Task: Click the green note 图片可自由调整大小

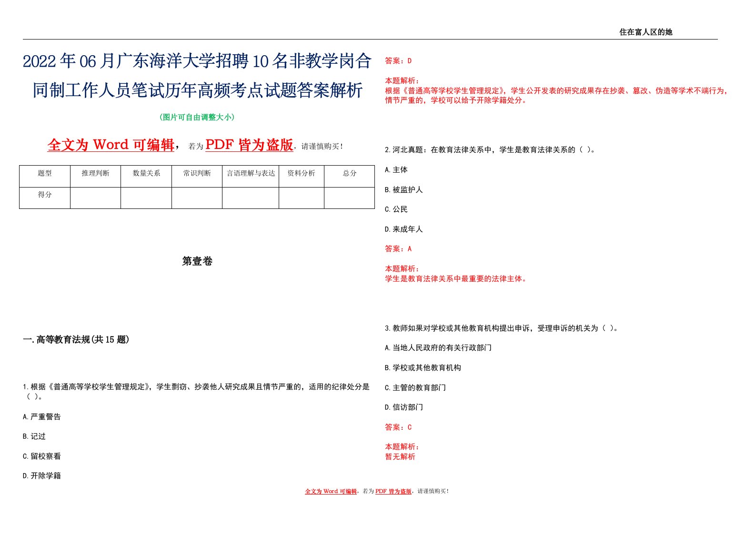Action: pyautogui.click(x=197, y=117)
